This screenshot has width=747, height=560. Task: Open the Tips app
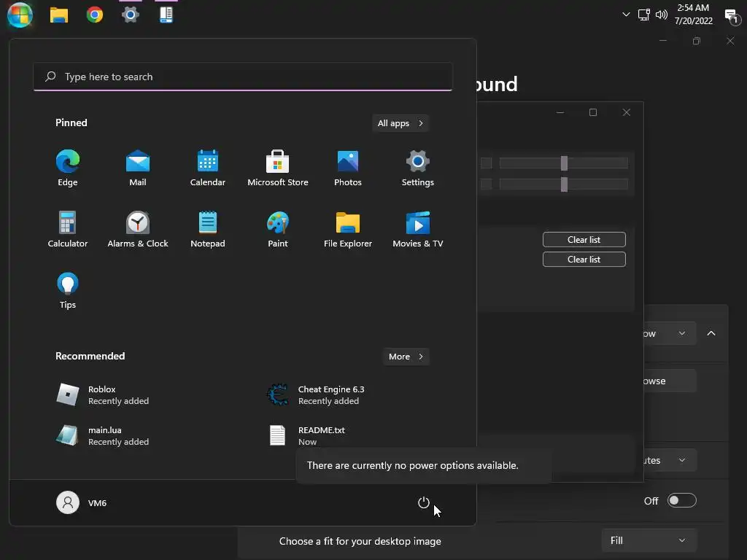[68, 291]
